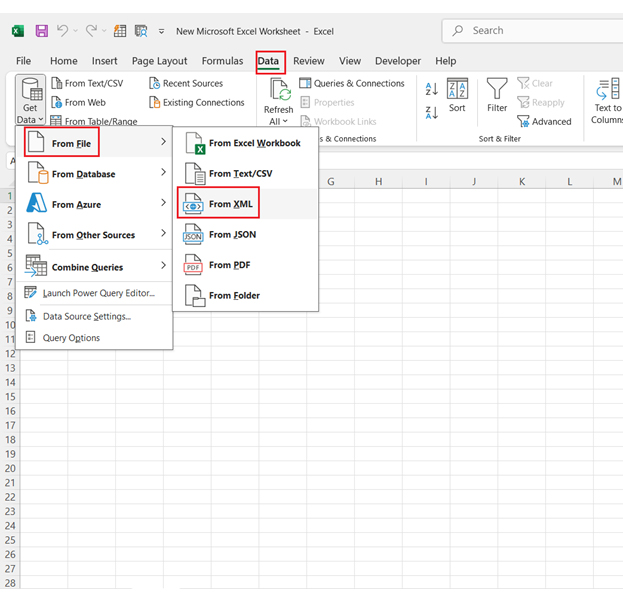Sort Z to A descending icon
Image resolution: width=623 pixels, height=602 pixels.
[x=431, y=112]
